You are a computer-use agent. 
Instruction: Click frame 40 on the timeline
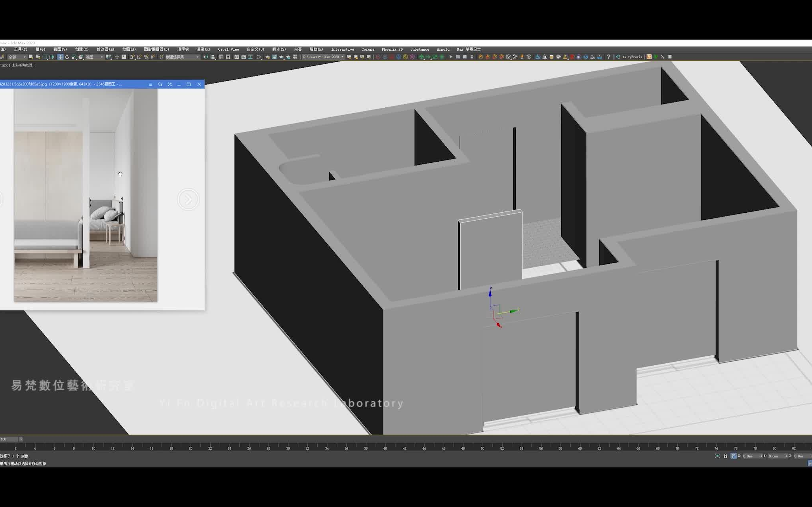385,448
